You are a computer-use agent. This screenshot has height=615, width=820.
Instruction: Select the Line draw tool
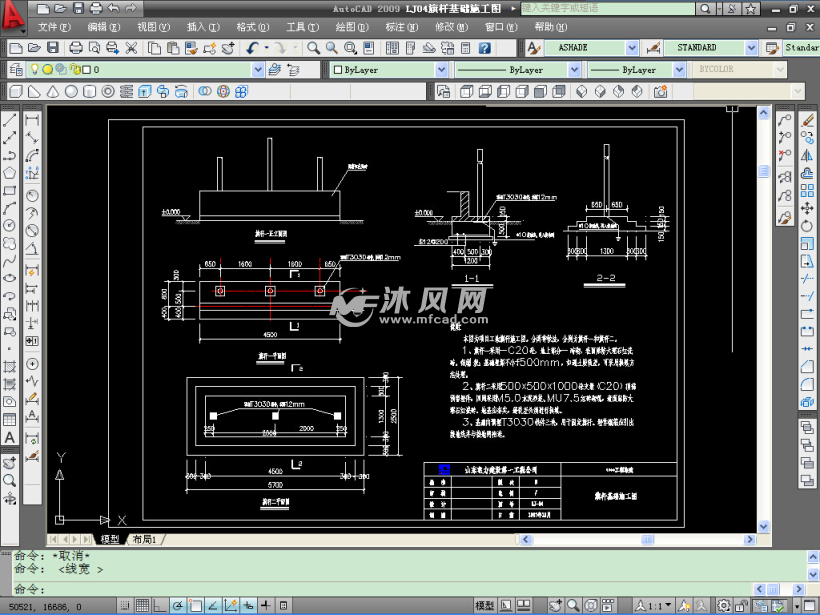point(9,119)
